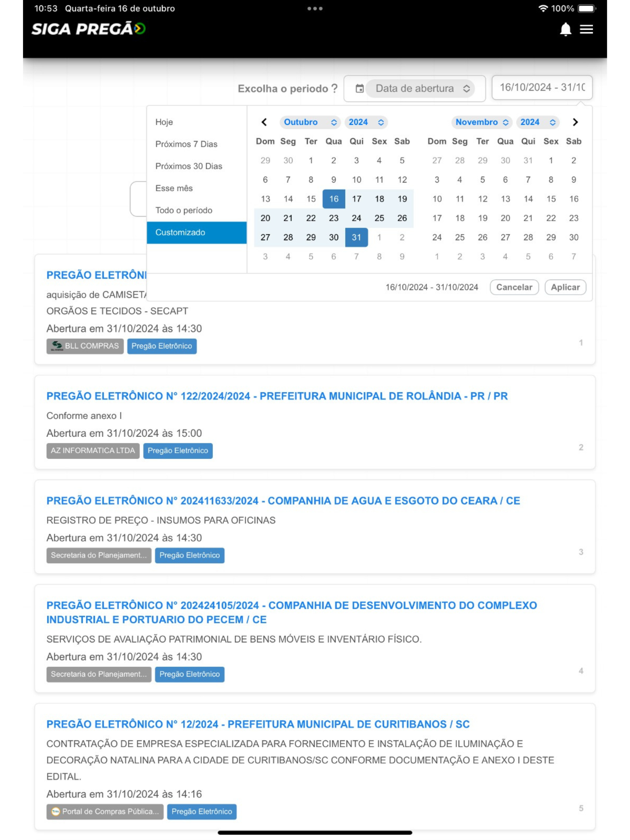Click 'Conforme anexo I' description
630x840 pixels.
click(x=84, y=416)
